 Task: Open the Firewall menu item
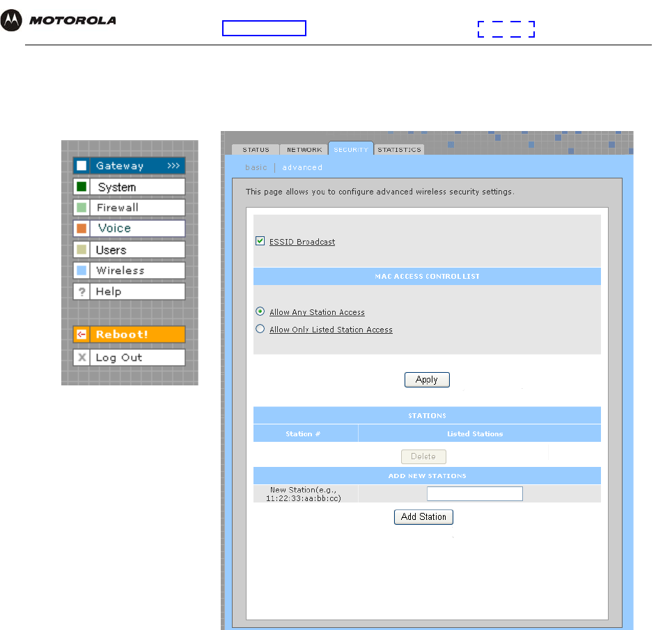tap(129, 208)
